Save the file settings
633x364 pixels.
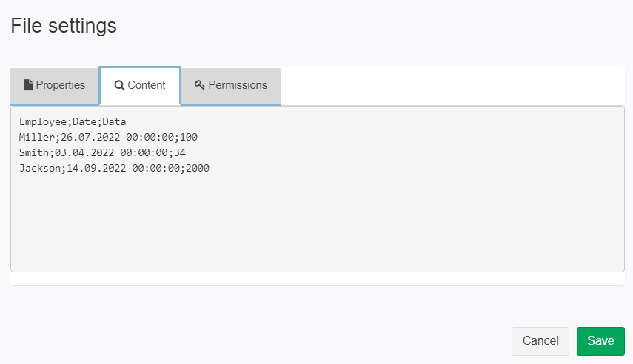tap(600, 341)
